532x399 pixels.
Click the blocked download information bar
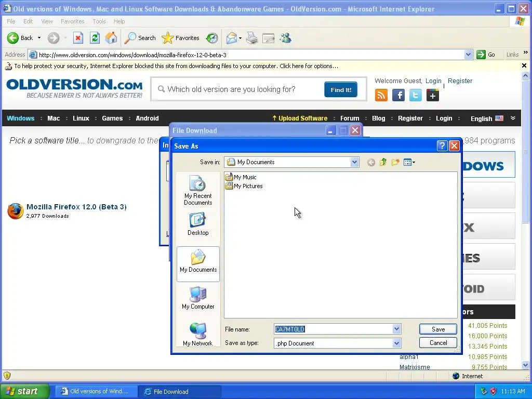point(261,66)
